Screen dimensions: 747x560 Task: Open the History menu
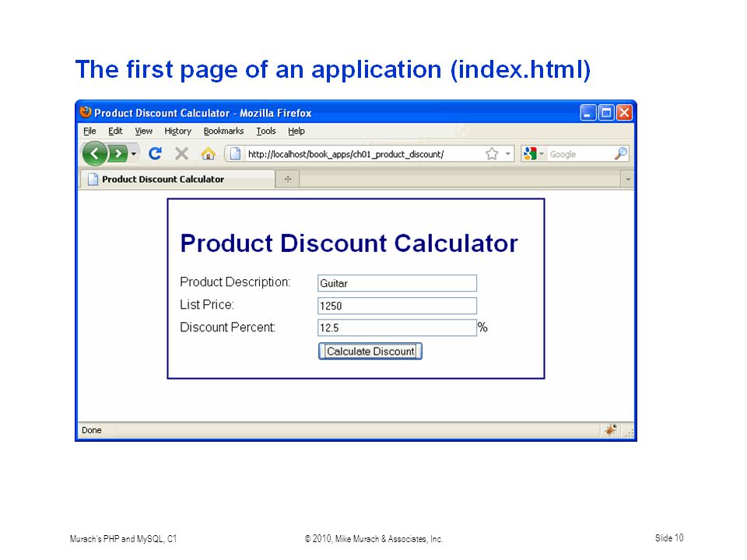[177, 131]
